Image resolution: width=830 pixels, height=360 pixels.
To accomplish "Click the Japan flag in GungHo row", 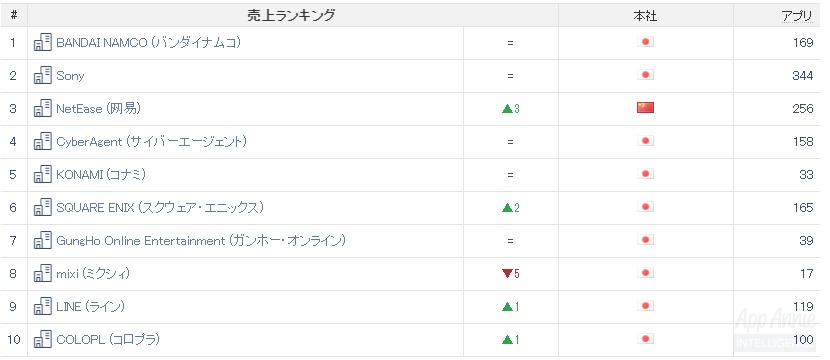I will click(x=645, y=240).
